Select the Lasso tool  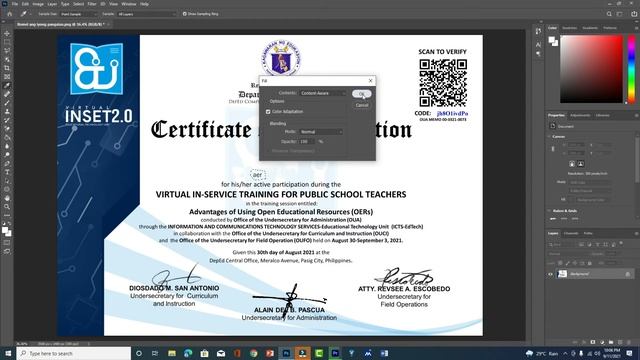coord(7,51)
